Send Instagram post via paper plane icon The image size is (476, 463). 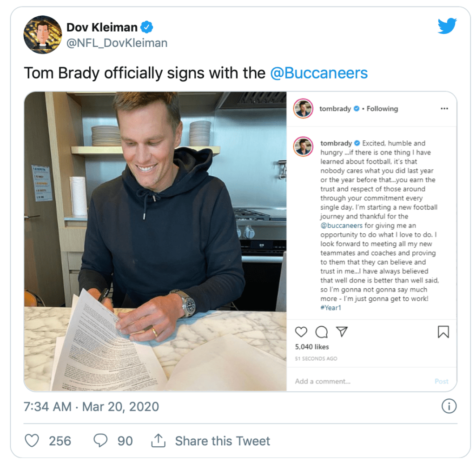pos(342,331)
